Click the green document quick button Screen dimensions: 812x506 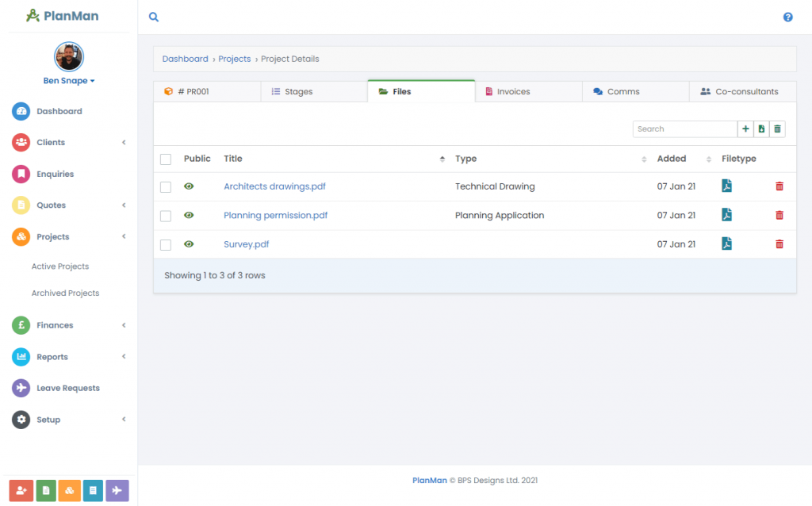point(45,490)
